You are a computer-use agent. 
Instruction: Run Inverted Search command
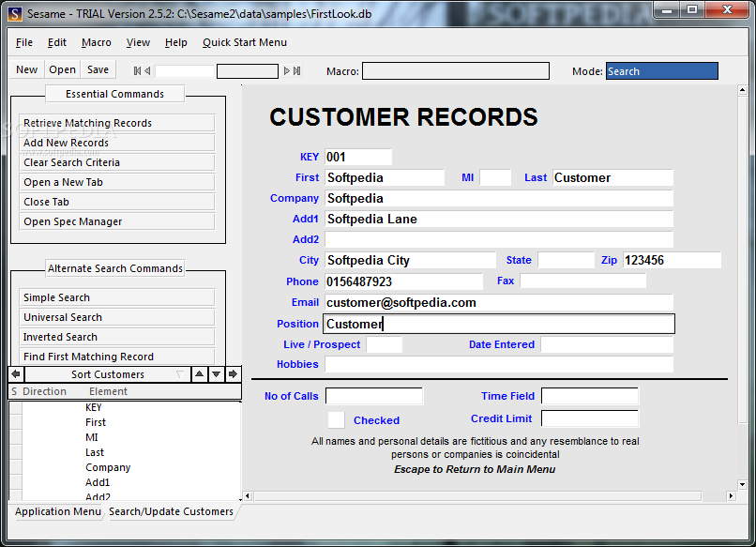click(117, 337)
